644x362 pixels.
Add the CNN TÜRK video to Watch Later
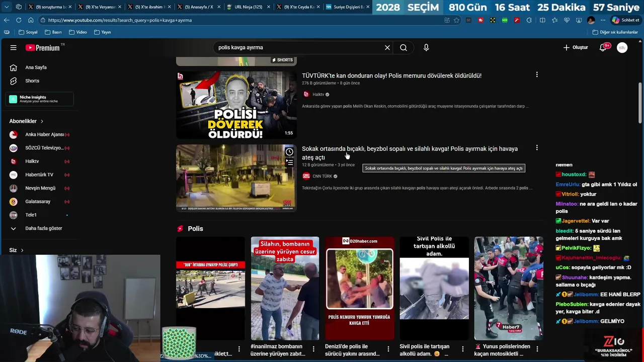289,152
